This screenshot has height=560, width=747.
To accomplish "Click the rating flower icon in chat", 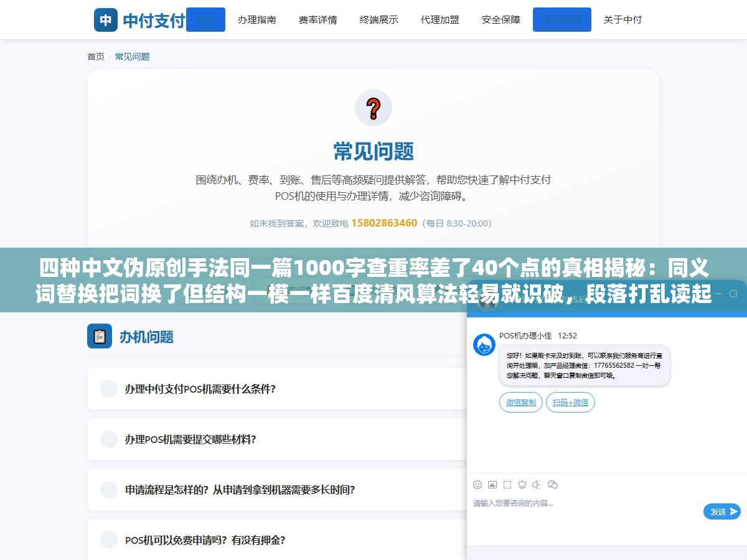I will pos(522,485).
